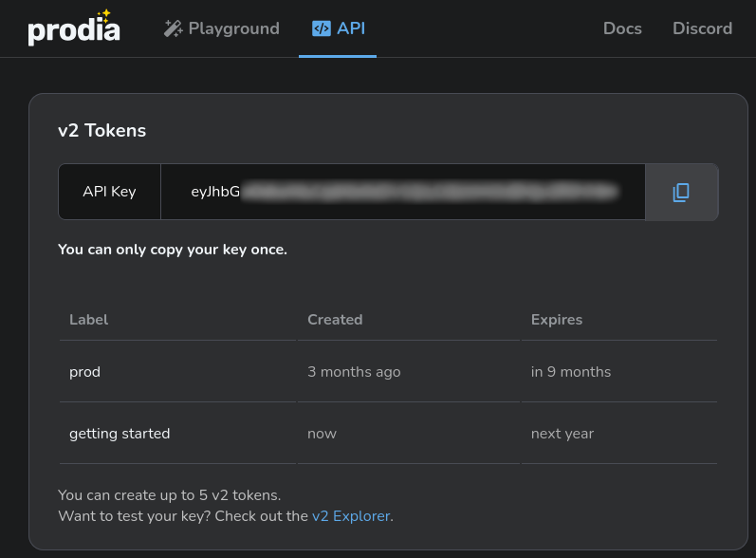The height and width of the screenshot is (558, 756).
Task: Click the v2 Tokens heading
Action: (x=101, y=131)
